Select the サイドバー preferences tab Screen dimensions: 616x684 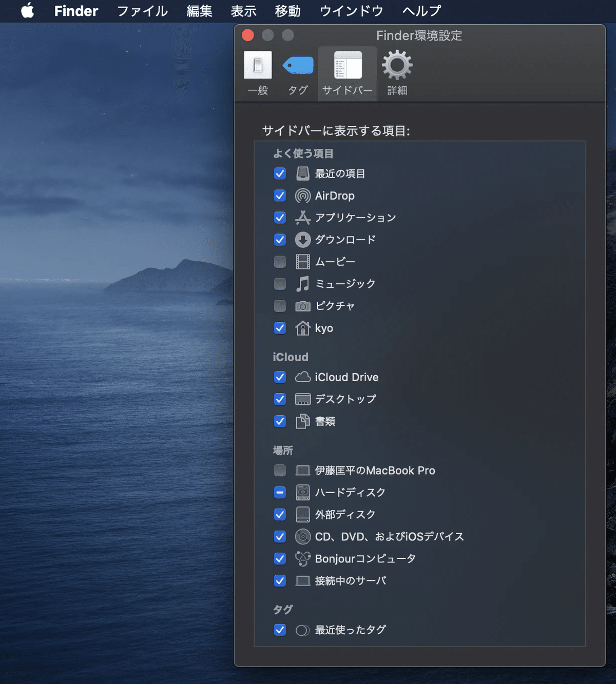(348, 73)
